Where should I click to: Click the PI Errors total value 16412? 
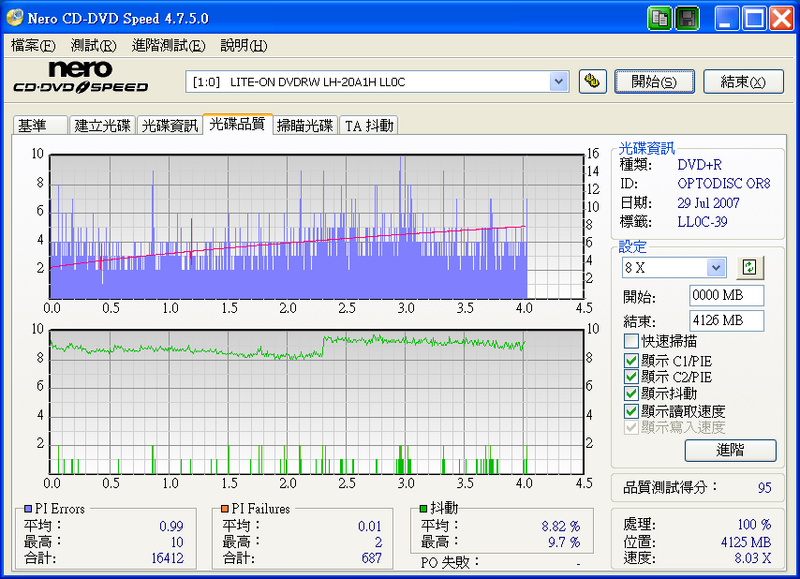point(167,558)
